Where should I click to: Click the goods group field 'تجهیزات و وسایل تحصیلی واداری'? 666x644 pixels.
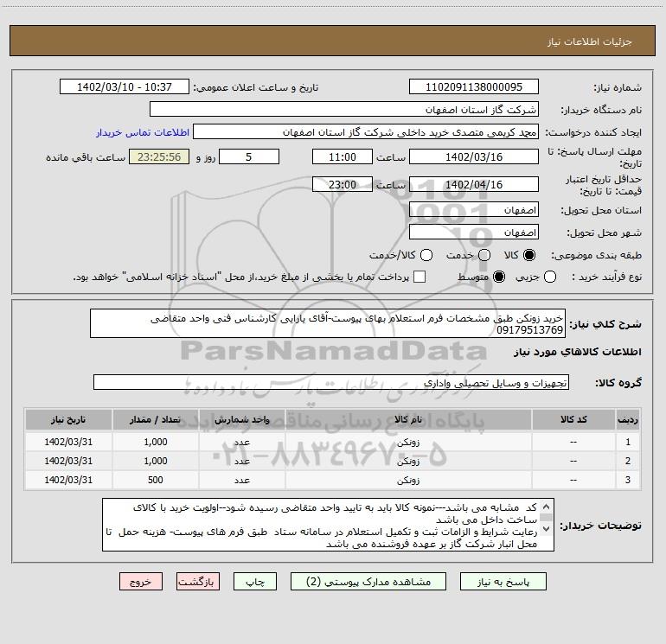click(331, 382)
